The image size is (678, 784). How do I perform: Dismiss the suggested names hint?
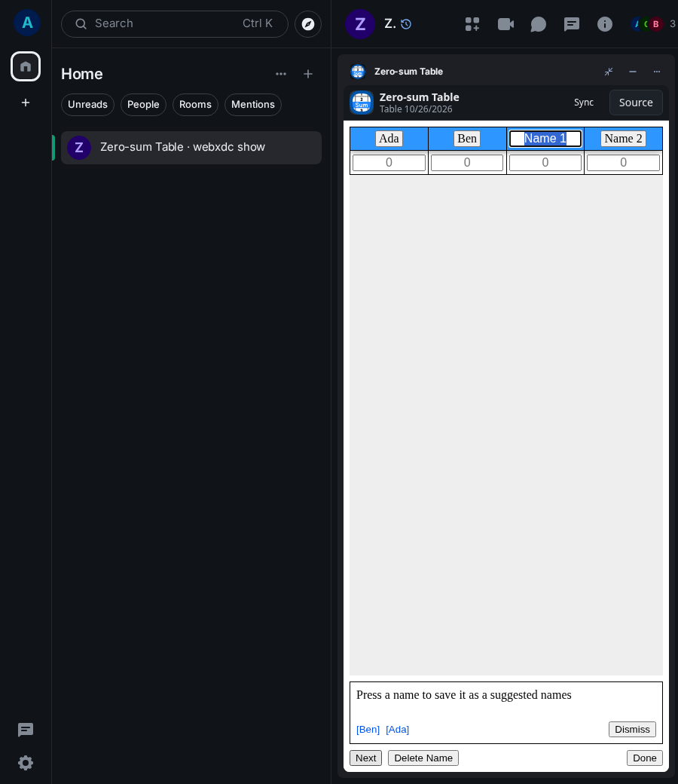point(632,730)
